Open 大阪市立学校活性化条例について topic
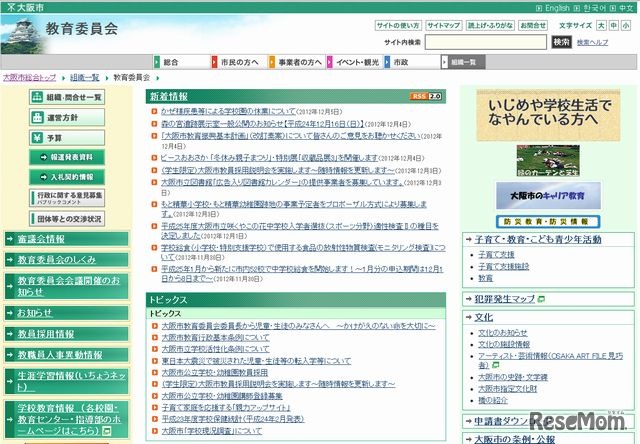 pos(216,349)
